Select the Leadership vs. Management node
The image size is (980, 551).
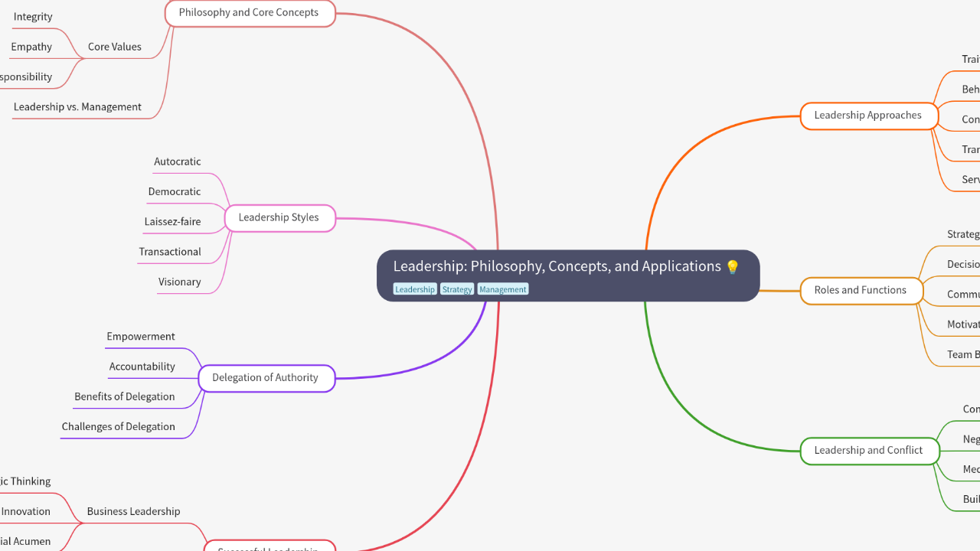77,107
